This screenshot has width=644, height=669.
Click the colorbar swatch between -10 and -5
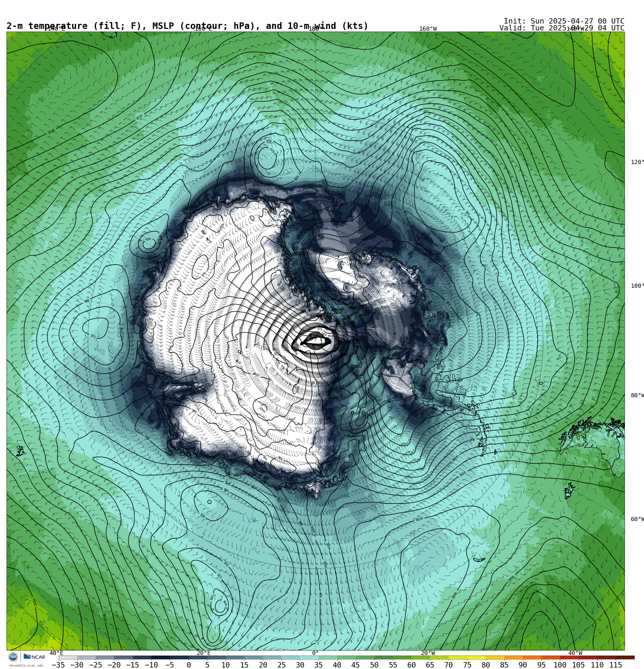coord(161,657)
